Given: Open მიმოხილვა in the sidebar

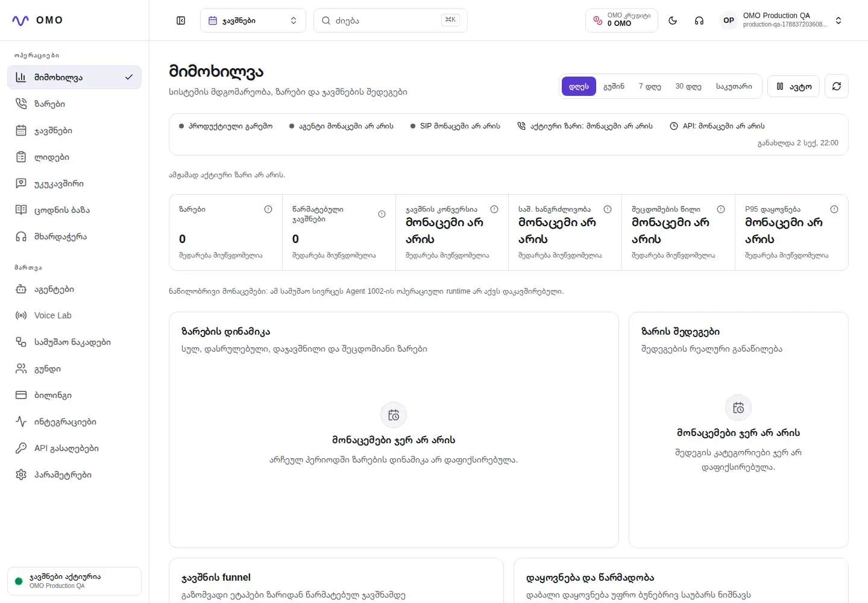Looking at the screenshot, I should [75, 77].
